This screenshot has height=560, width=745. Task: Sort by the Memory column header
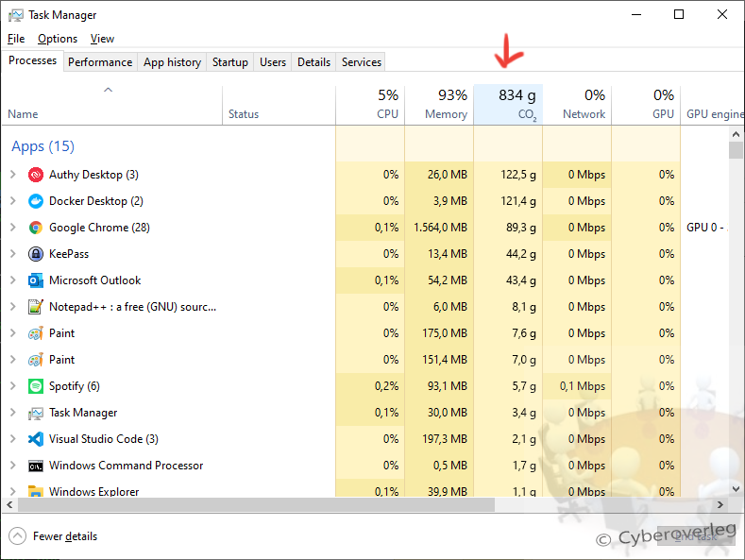point(439,105)
